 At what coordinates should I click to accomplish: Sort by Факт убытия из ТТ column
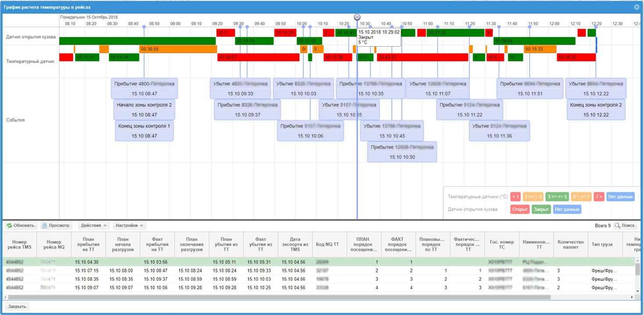(x=260, y=245)
